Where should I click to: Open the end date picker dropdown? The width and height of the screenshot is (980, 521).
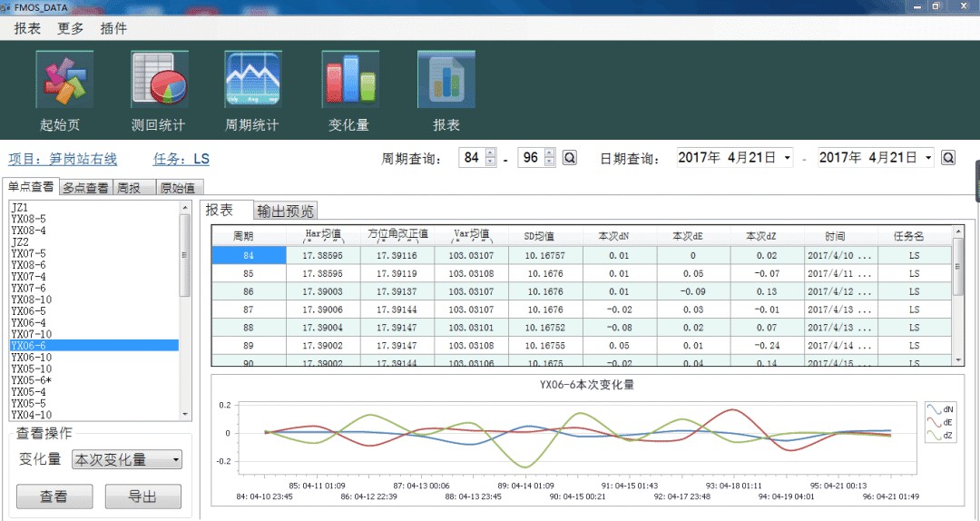[928, 158]
